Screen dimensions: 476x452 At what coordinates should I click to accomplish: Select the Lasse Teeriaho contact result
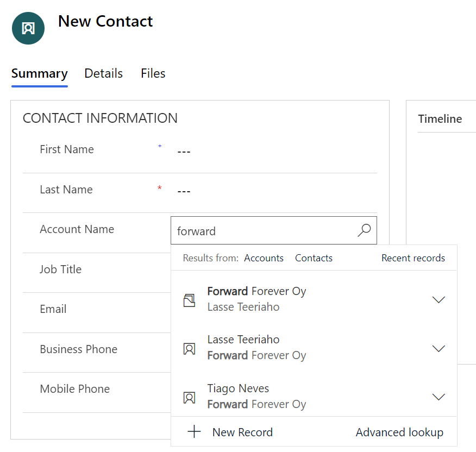click(x=314, y=348)
